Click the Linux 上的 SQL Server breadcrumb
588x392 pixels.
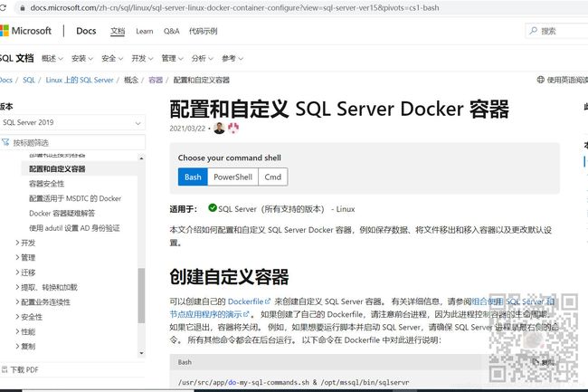(x=80, y=80)
